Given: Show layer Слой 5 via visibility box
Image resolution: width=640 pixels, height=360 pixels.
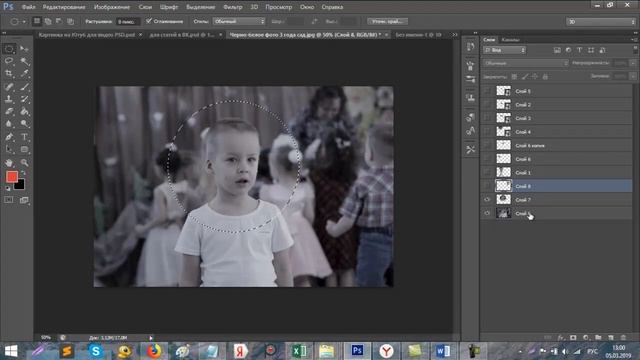Looking at the screenshot, I should 487,91.
